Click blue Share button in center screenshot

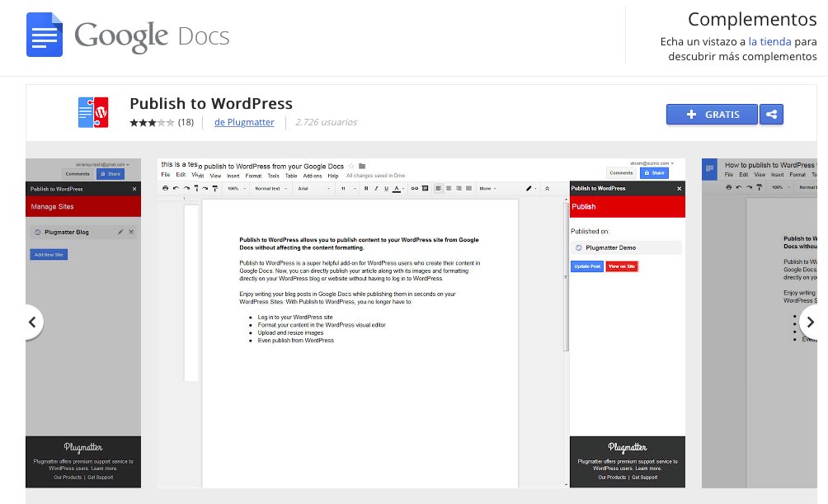[654, 172]
